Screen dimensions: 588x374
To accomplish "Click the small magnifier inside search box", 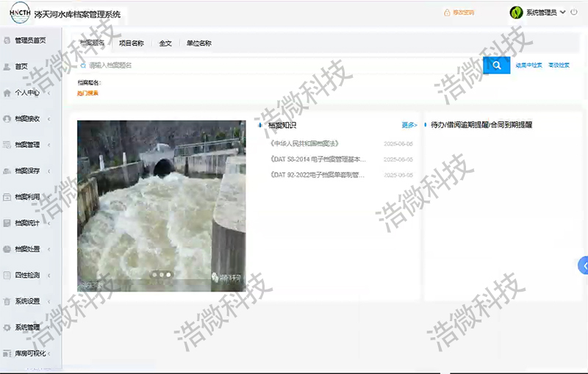I will [83, 65].
